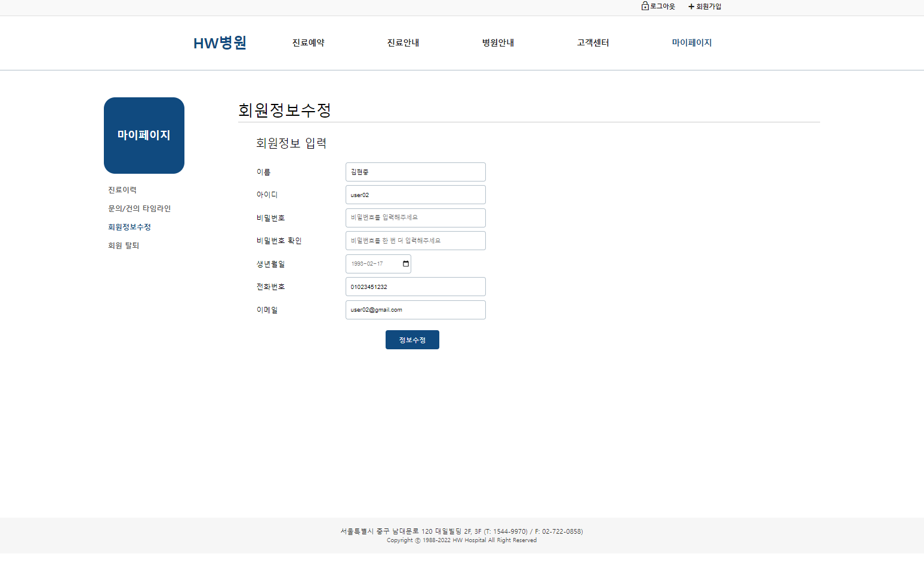The image size is (924, 569).
Task: Select 마이페이지 in the navigation bar
Action: point(691,42)
